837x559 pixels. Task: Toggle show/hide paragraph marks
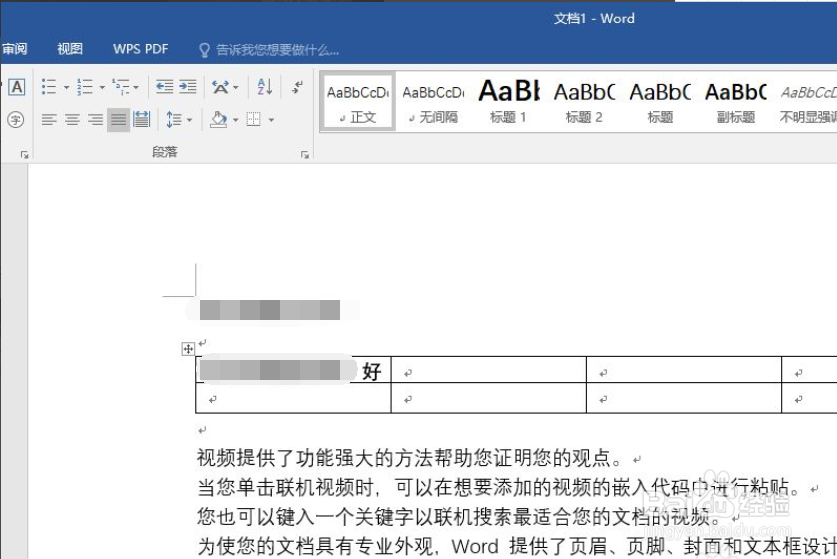tap(297, 86)
